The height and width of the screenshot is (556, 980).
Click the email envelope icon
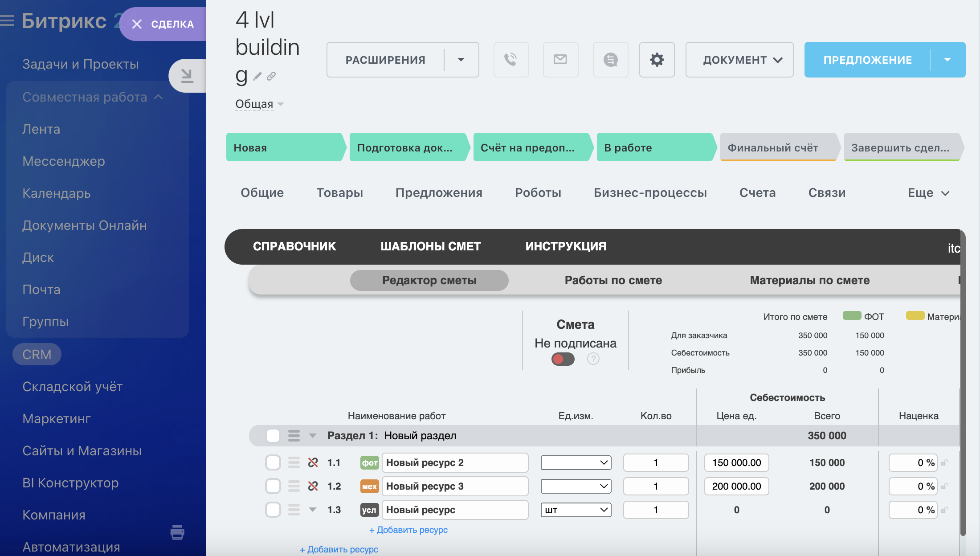tap(560, 60)
